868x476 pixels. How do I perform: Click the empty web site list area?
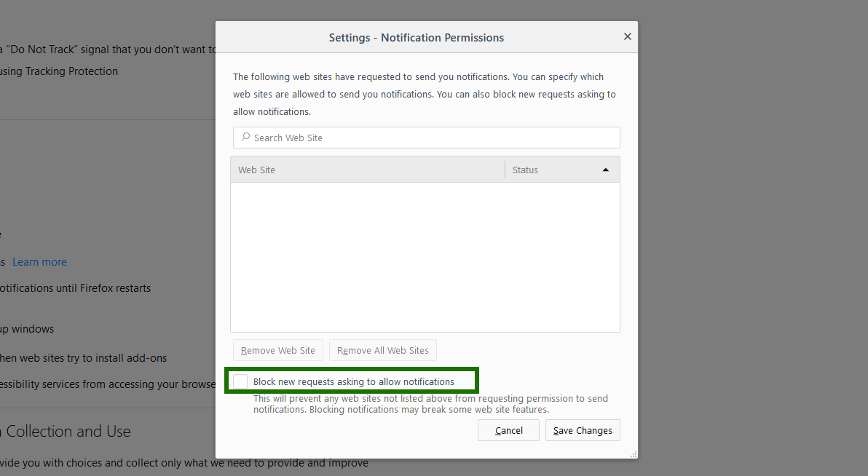click(425, 256)
